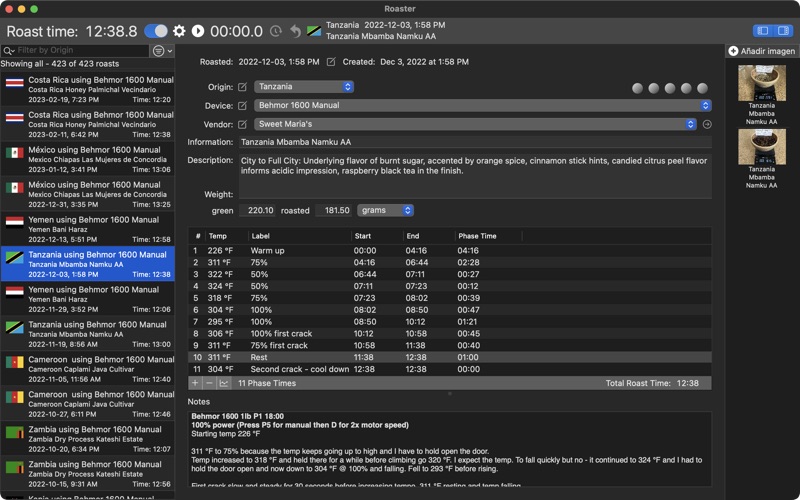This screenshot has height=500, width=800.
Task: Click 322 °F temperature cell
Action: (x=220, y=274)
